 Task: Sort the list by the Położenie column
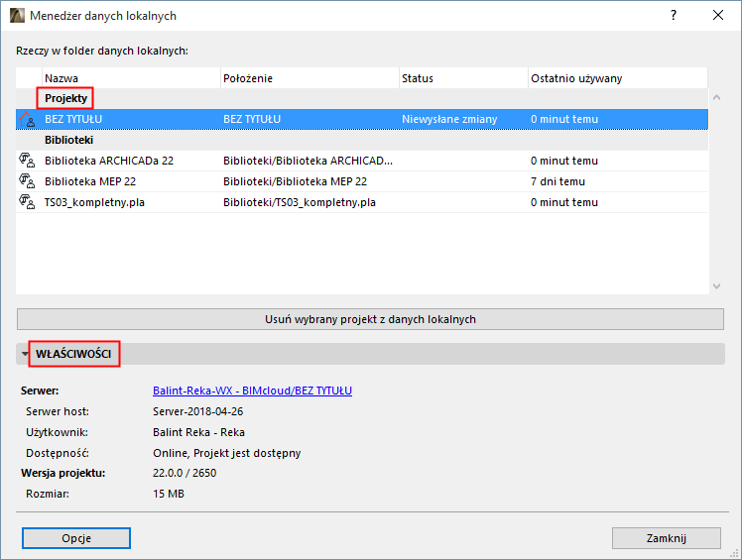click(x=309, y=78)
